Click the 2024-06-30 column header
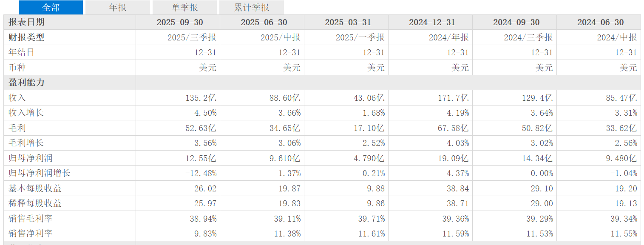The image size is (644, 245). pos(599,22)
